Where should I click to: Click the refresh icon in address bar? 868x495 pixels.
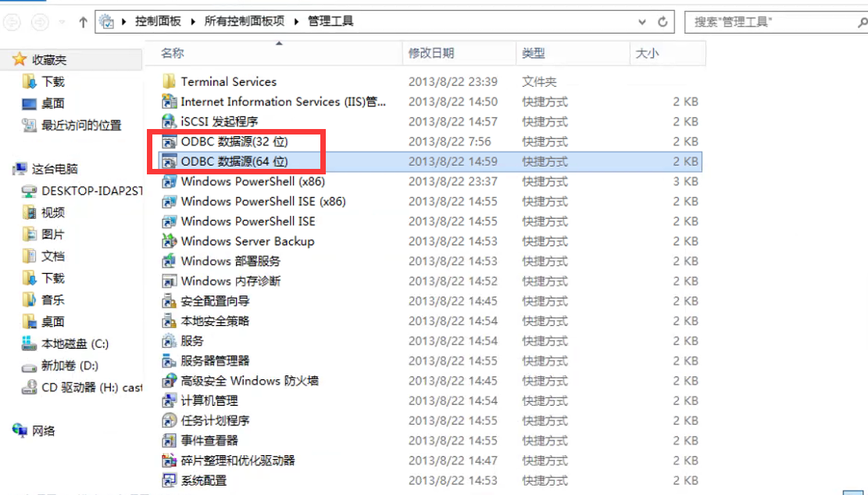[663, 22]
